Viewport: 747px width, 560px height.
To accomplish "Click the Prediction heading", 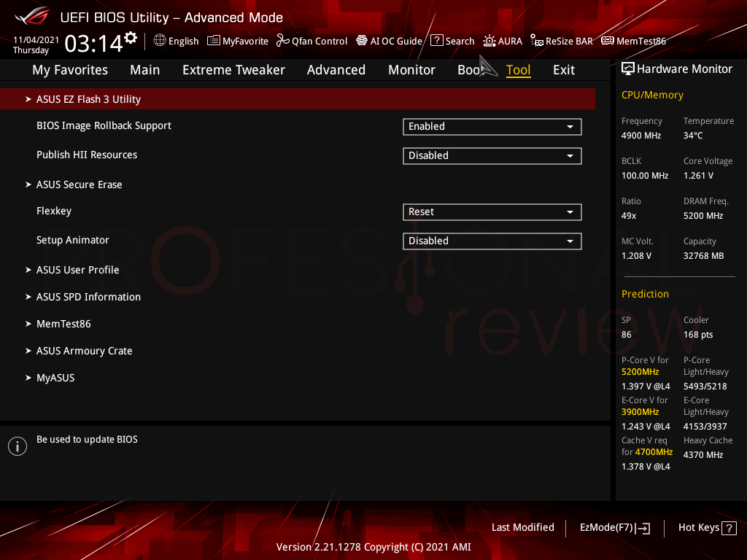I will [645, 294].
